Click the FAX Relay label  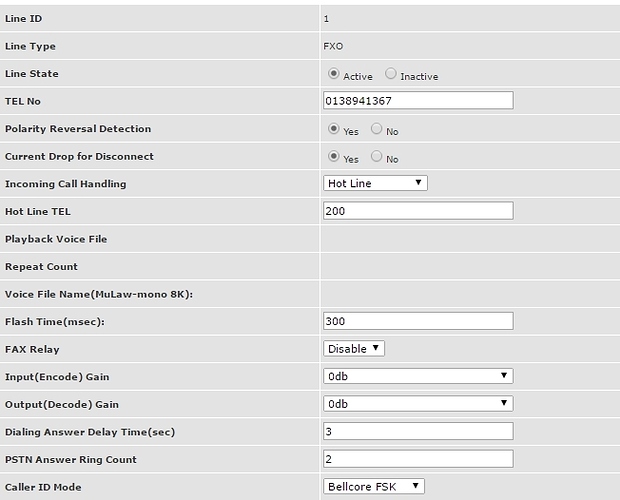32,349
